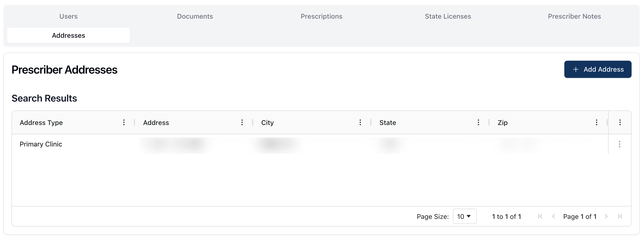Open State column menu icon
The width and height of the screenshot is (644, 238).
click(x=478, y=122)
